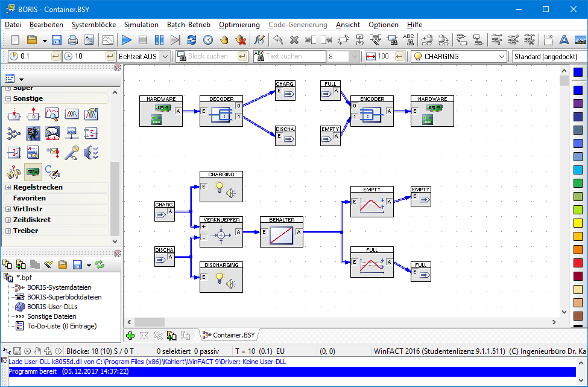Switch to the Container.BSY tab
The width and height of the screenshot is (588, 387).
click(x=229, y=335)
